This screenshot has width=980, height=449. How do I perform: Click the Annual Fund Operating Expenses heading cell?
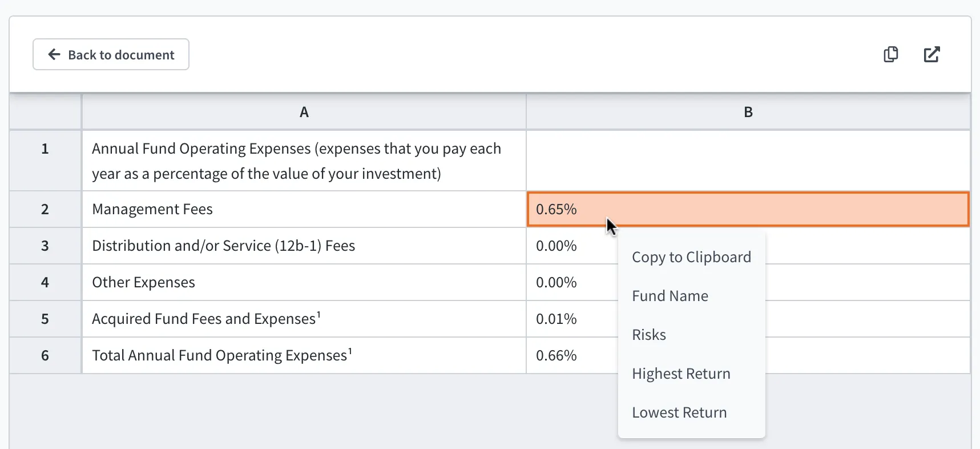point(304,161)
